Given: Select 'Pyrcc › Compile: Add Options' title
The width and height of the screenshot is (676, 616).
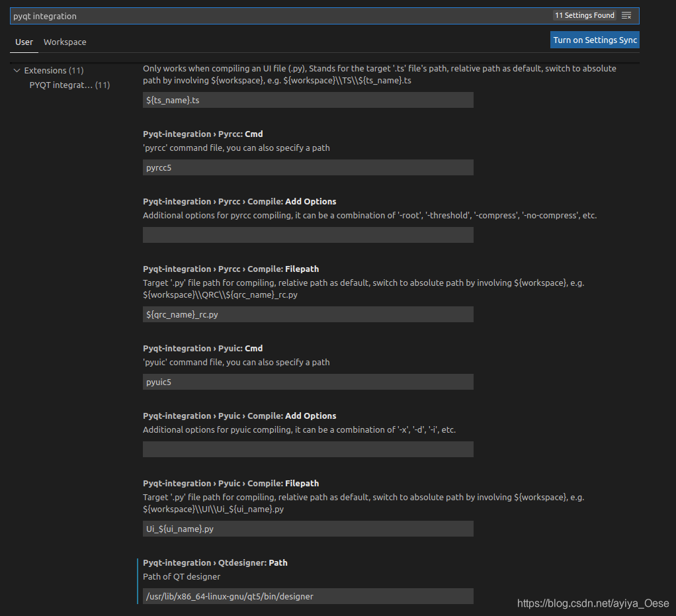Looking at the screenshot, I should pos(239,201).
